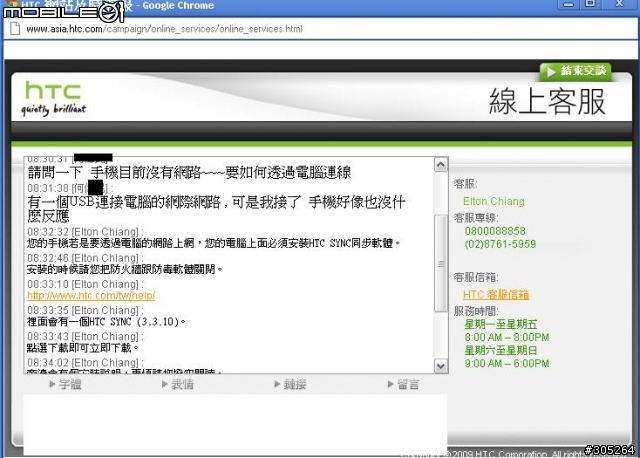The width and height of the screenshot is (640, 458).
Task: Click the hours 9:00 AM – 6:00PM
Action: click(x=507, y=363)
